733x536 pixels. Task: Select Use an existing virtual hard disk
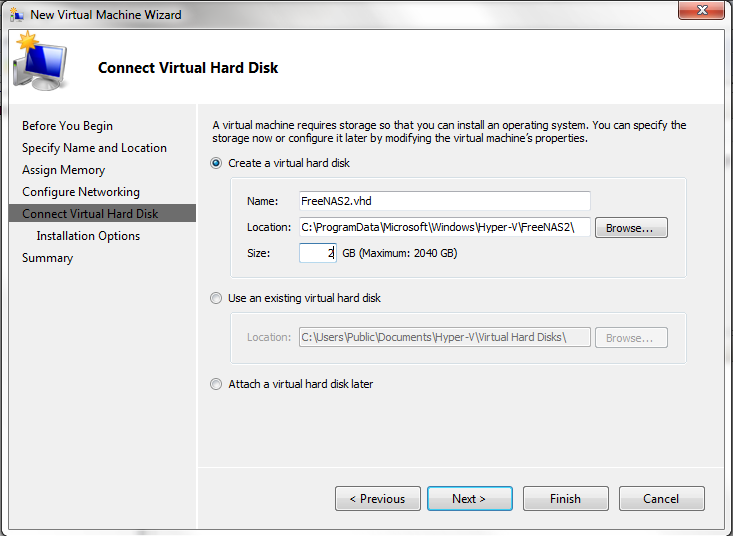click(217, 298)
